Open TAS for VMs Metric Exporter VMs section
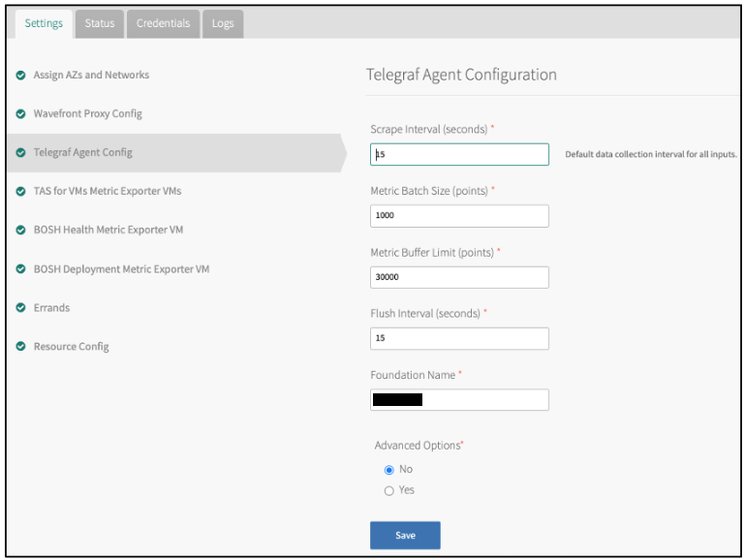 point(107,192)
